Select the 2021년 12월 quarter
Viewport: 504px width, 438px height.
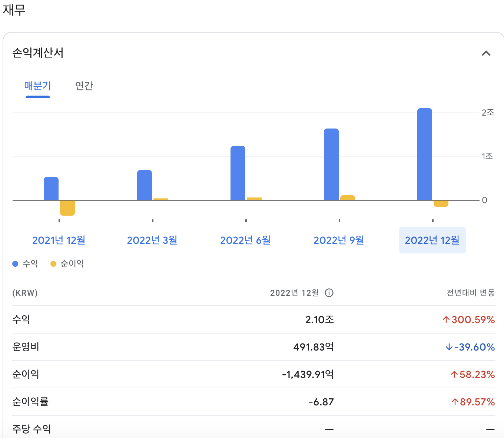click(x=59, y=240)
